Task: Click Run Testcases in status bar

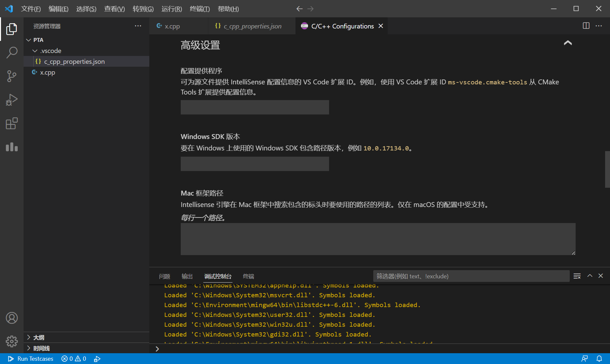Action: pyautogui.click(x=30, y=359)
